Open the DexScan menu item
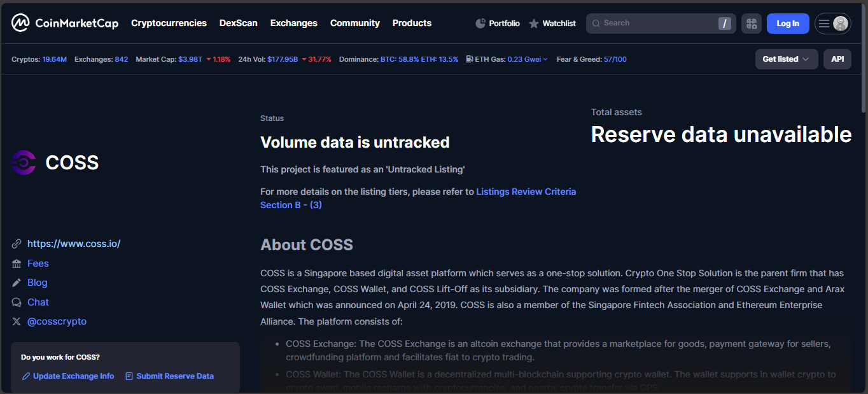Screen dimensions: 868x394 [x=238, y=23]
